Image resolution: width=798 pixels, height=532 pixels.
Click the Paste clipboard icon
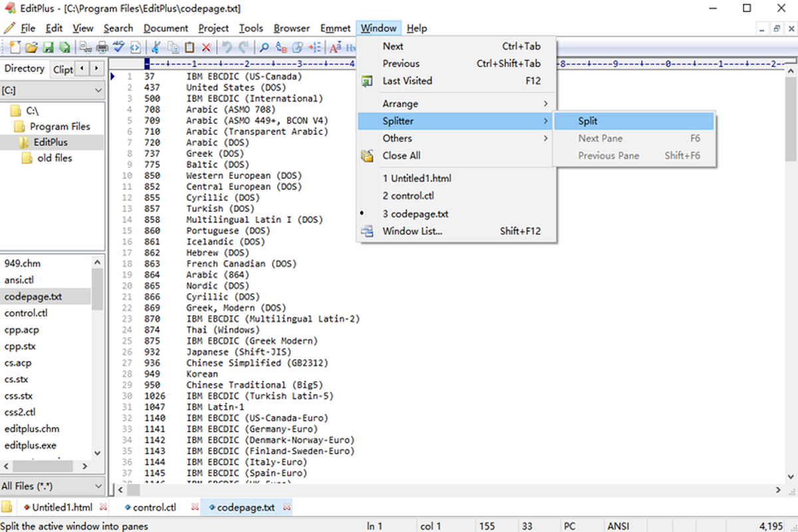click(x=190, y=47)
